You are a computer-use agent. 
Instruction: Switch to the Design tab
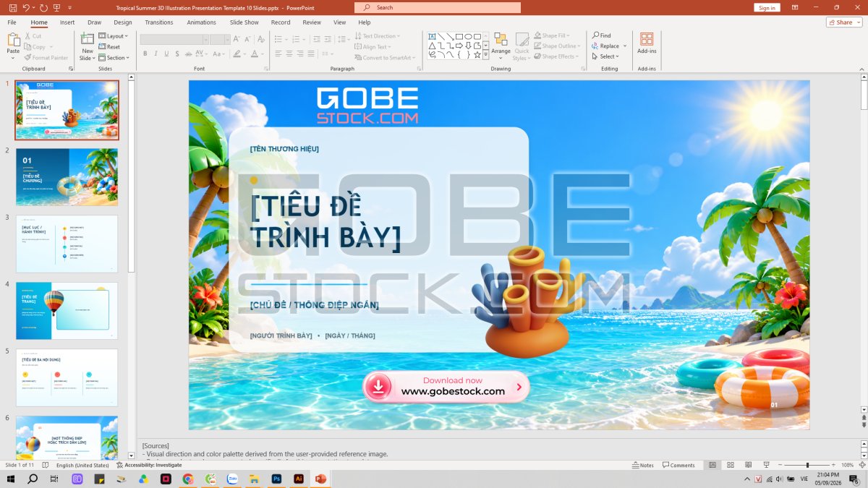click(123, 22)
